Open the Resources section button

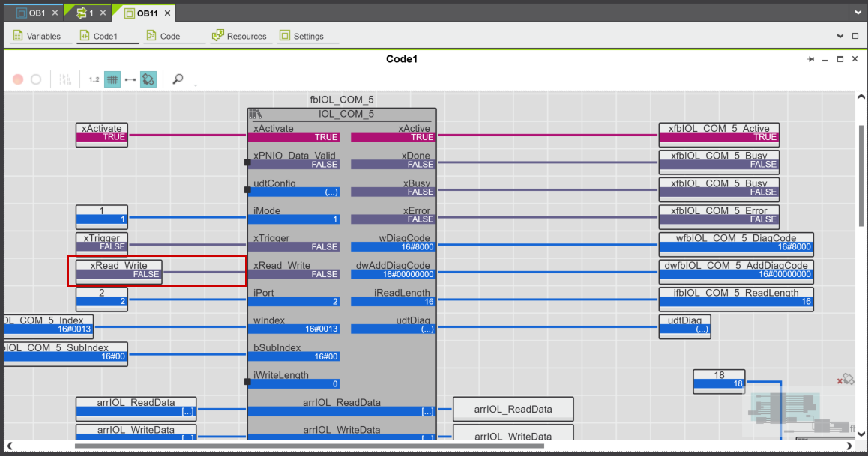(240, 36)
